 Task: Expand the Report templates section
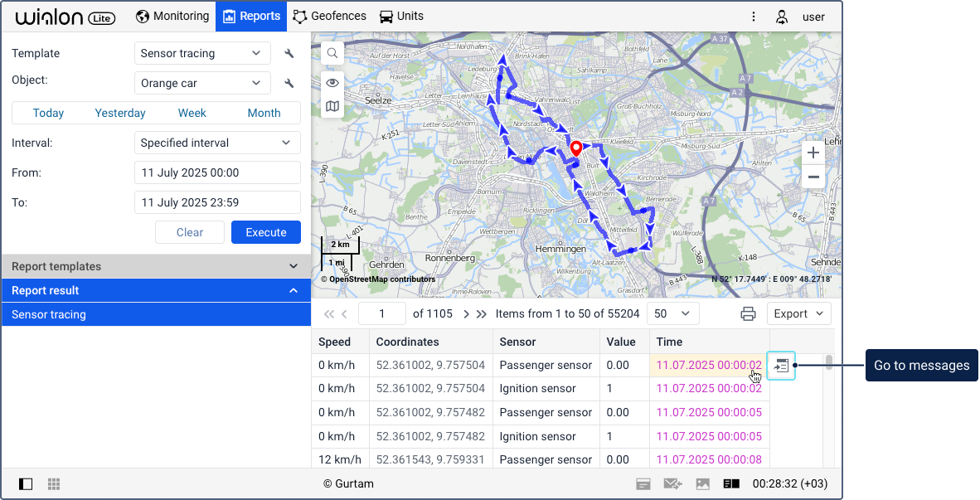pos(156,266)
